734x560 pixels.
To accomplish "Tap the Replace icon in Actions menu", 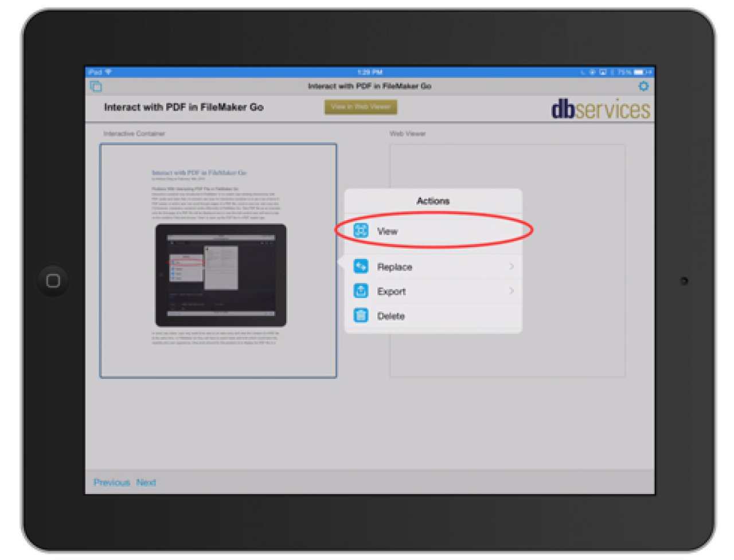I will (361, 267).
